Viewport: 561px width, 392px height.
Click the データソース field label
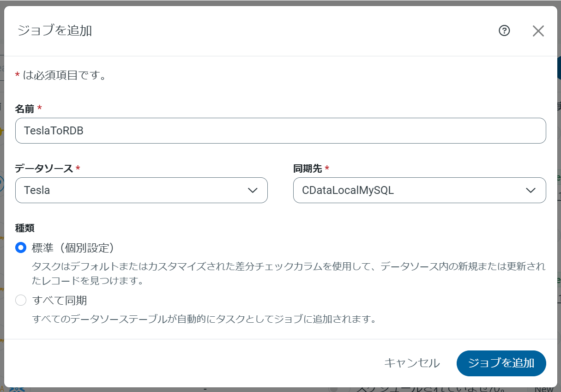tap(44, 169)
